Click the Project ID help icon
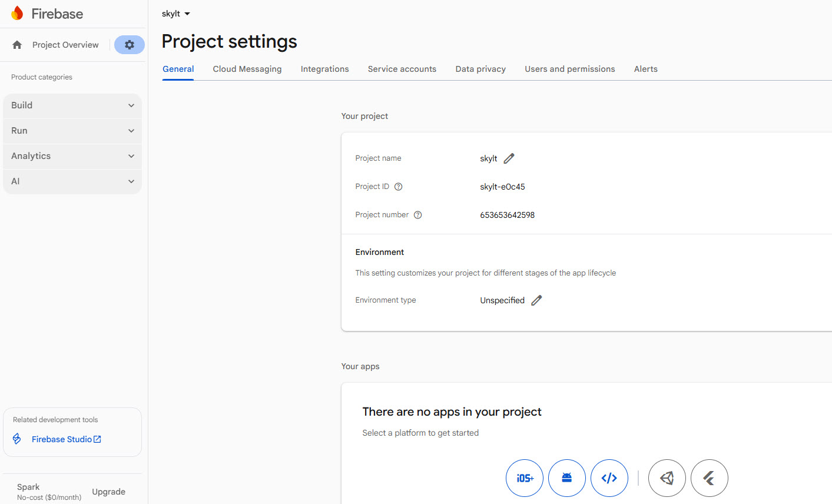832x504 pixels. tap(398, 187)
